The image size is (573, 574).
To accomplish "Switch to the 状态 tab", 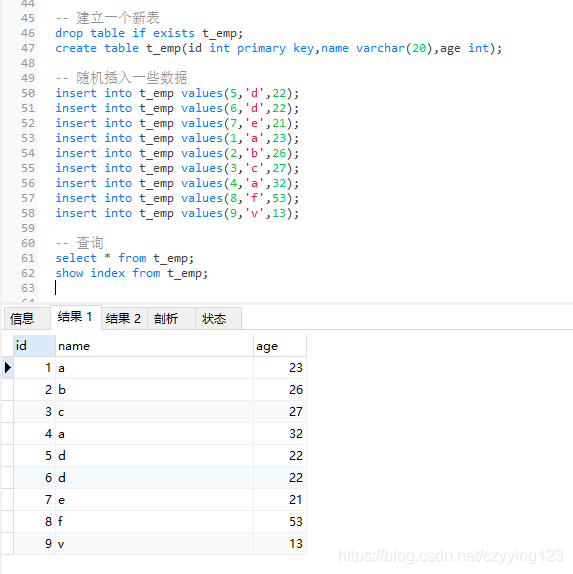I will point(218,318).
